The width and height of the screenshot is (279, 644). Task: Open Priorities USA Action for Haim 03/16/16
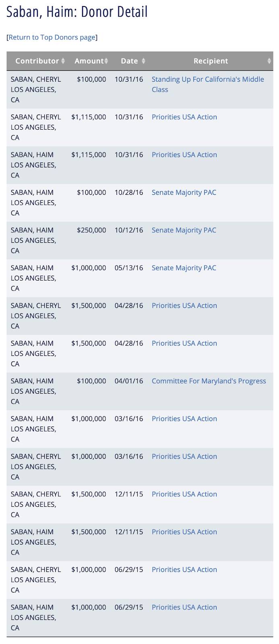[x=184, y=419]
